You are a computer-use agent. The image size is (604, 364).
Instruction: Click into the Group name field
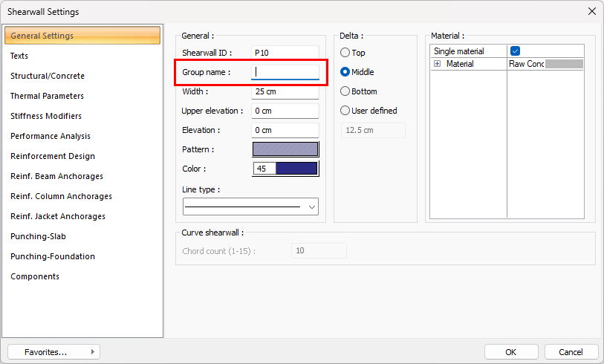click(x=285, y=72)
